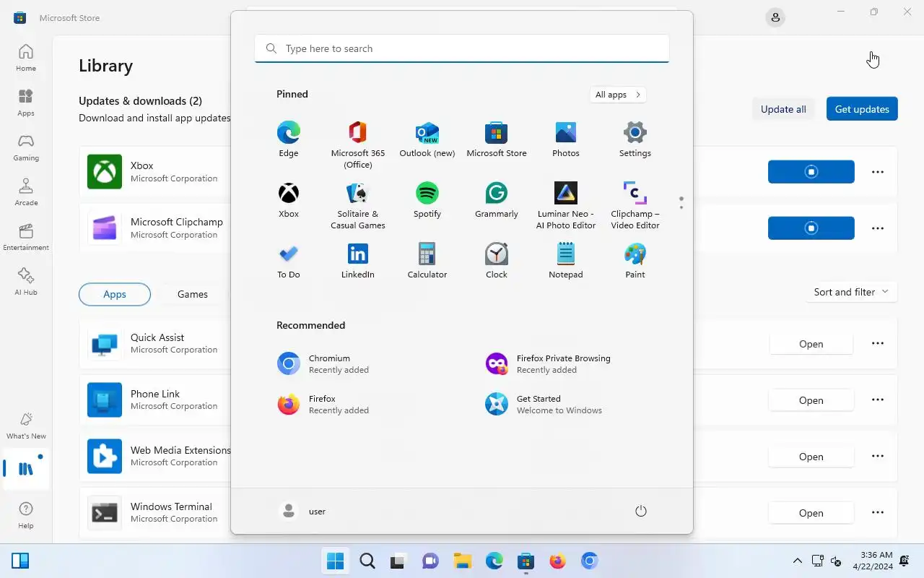
Task: Open recommended Get Started item
Action: 565,404
